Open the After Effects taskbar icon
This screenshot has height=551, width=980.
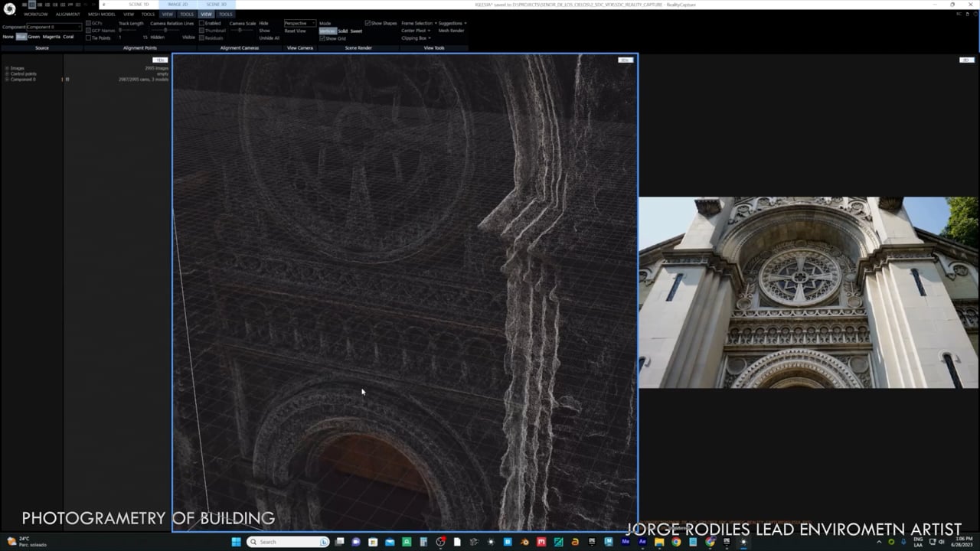pos(642,542)
